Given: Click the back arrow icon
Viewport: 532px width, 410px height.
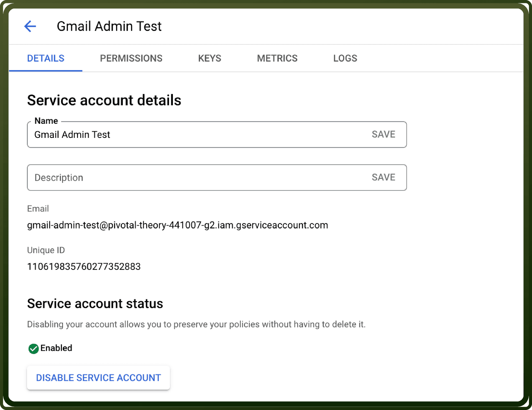Looking at the screenshot, I should pos(30,27).
